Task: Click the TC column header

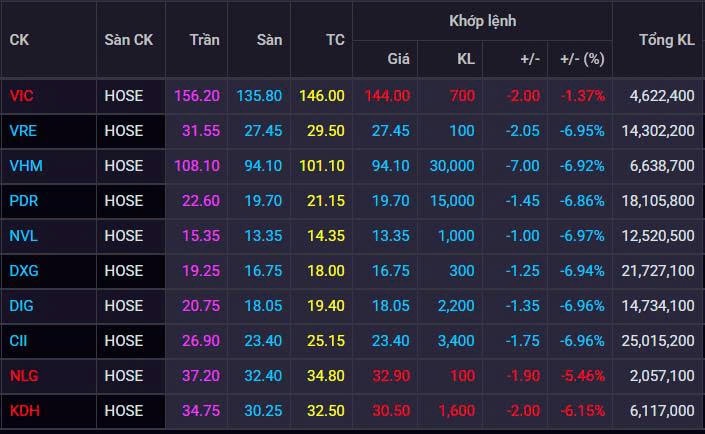Action: (335, 40)
